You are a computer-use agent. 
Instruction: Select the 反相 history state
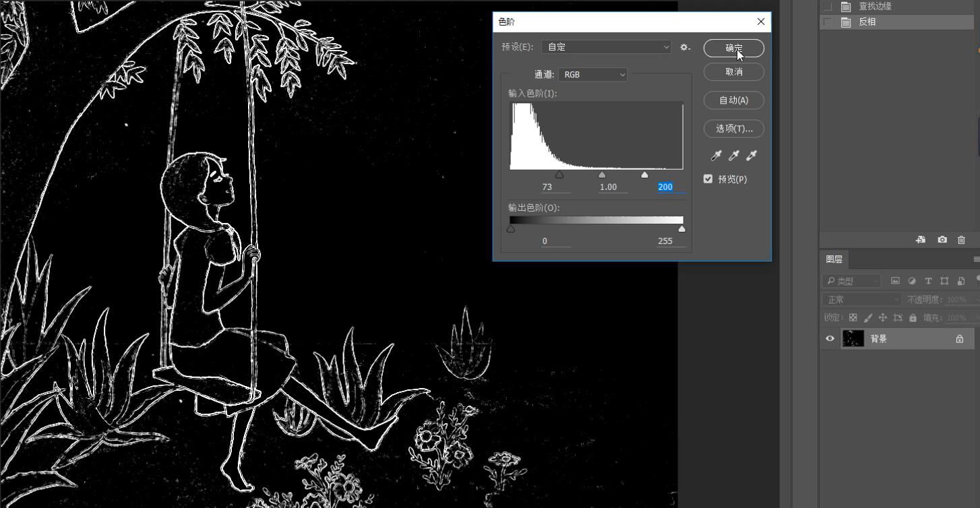tap(896, 22)
